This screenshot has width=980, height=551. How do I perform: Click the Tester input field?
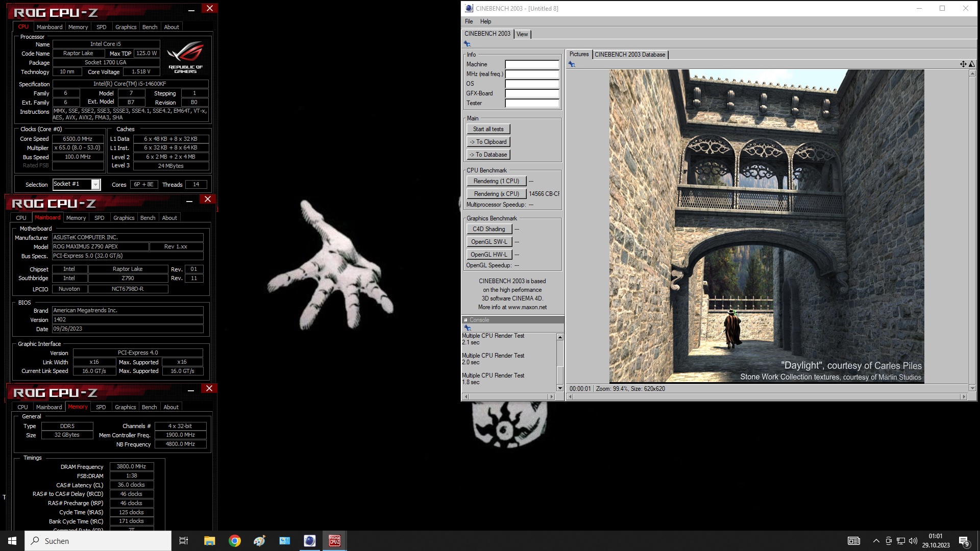tap(532, 103)
